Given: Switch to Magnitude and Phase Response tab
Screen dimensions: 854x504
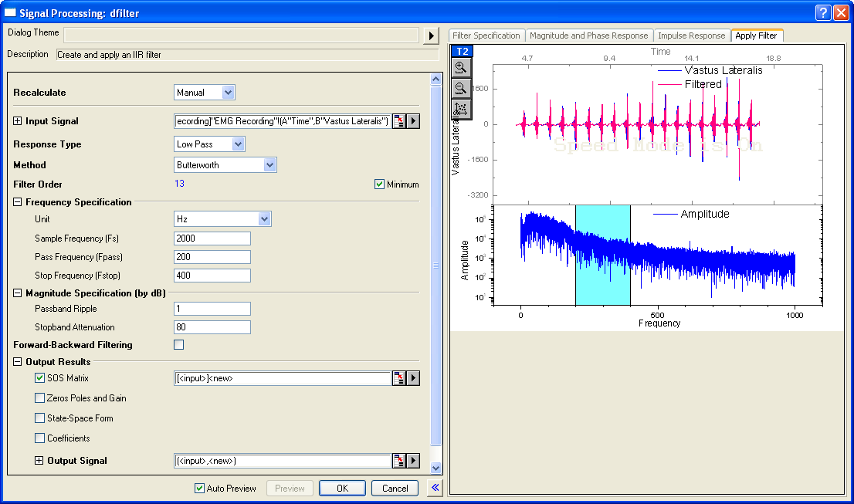Looking at the screenshot, I should 588,36.
